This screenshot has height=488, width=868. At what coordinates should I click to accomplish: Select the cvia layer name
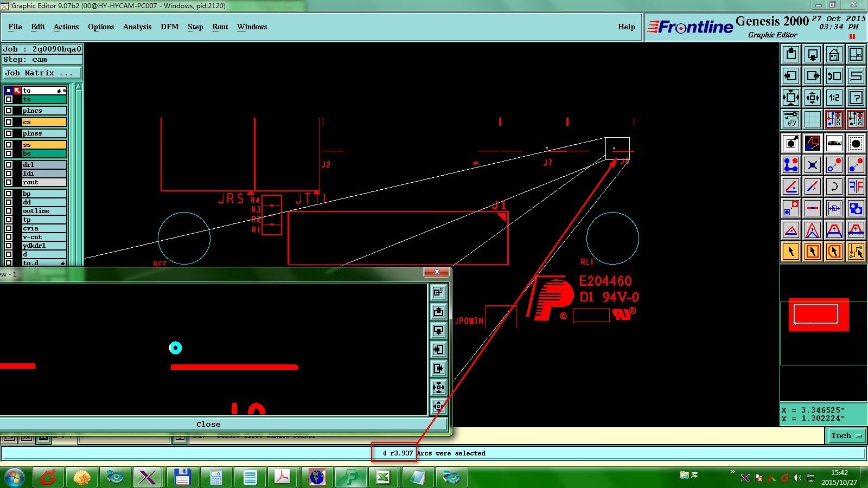(x=44, y=228)
